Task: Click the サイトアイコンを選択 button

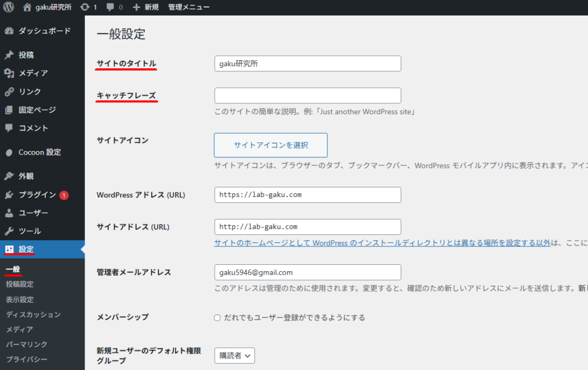Action: (270, 145)
